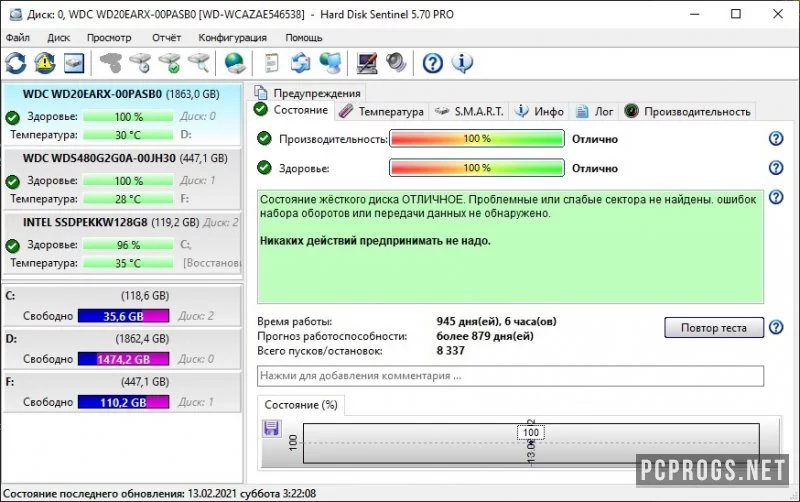
Task: Open the Температура tab
Action: pyautogui.click(x=381, y=111)
